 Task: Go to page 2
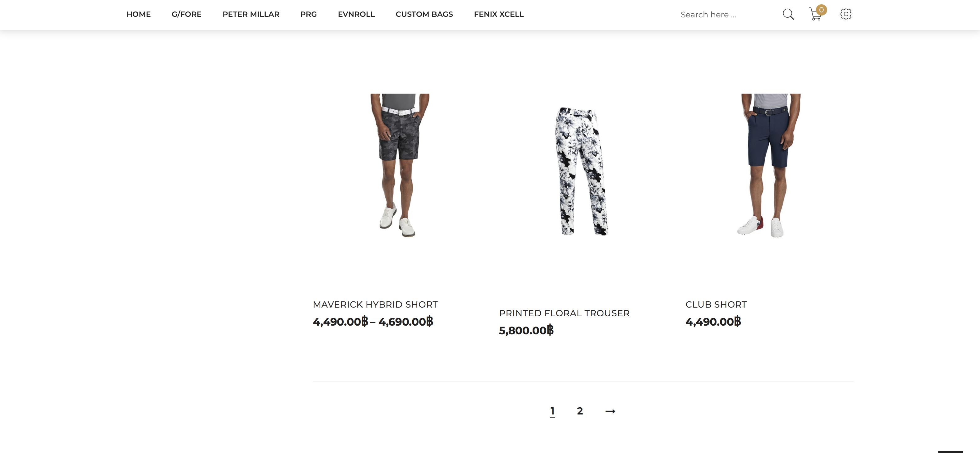click(x=579, y=411)
